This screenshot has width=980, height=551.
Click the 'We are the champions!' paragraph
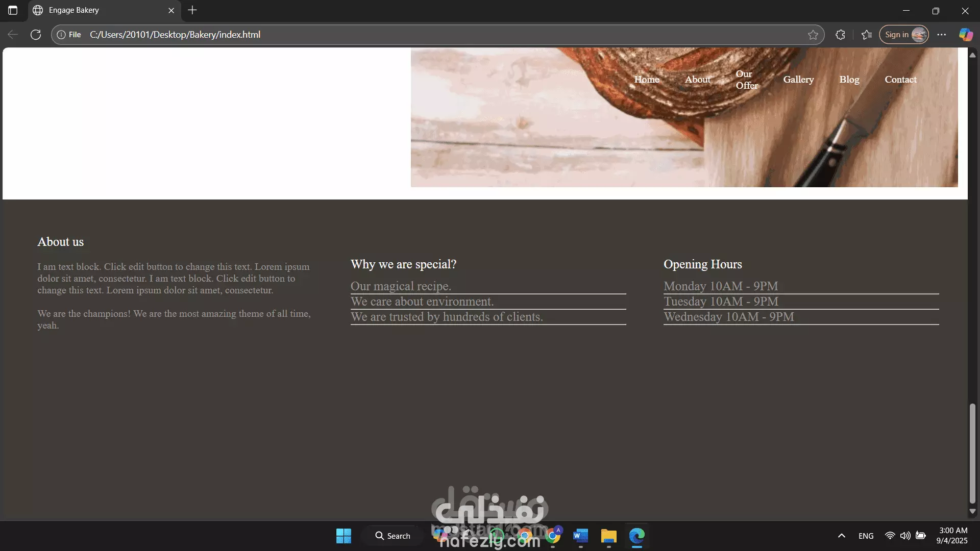pos(174,319)
